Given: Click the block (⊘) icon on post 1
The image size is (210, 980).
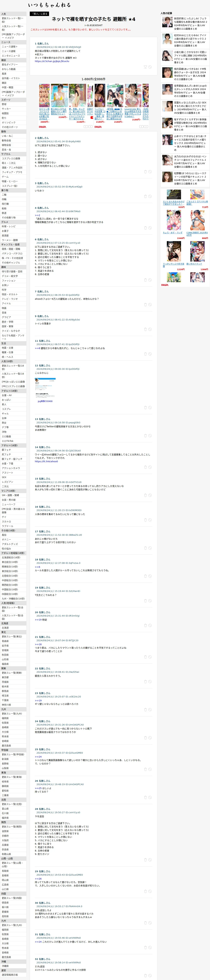Looking at the screenshot, I should point(150,67).
